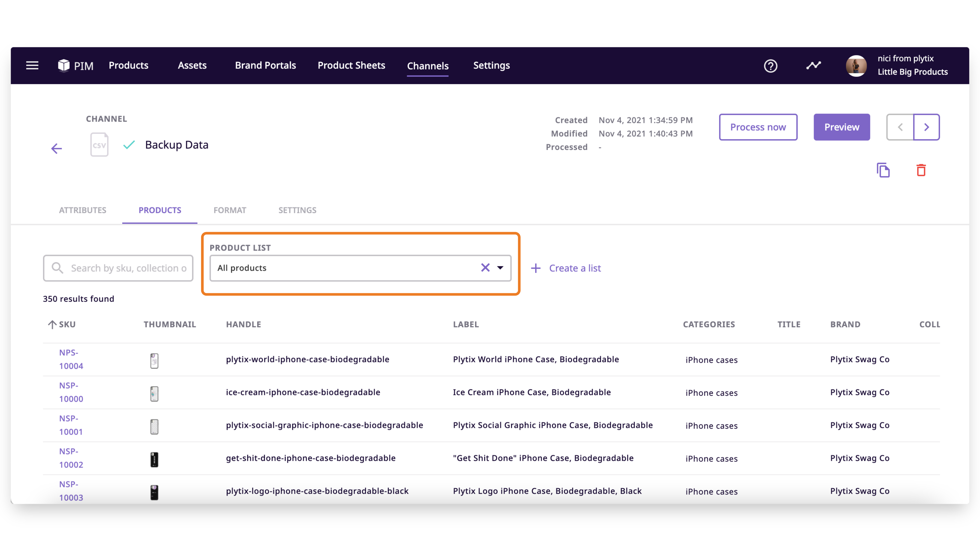The image size is (980, 551).
Task: Click thumbnail of Plytix Logo black case
Action: [154, 492]
